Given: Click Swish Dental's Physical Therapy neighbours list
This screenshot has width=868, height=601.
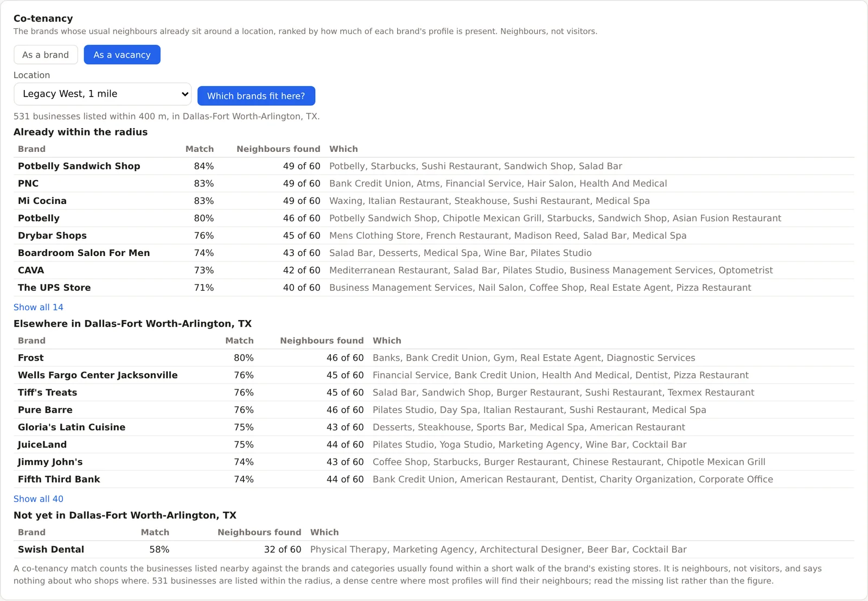Looking at the screenshot, I should (x=499, y=549).
